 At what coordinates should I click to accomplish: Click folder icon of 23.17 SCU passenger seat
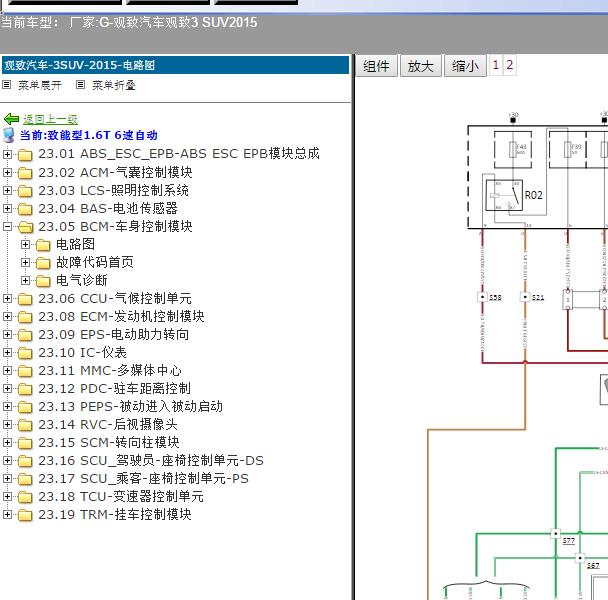click(x=25, y=479)
